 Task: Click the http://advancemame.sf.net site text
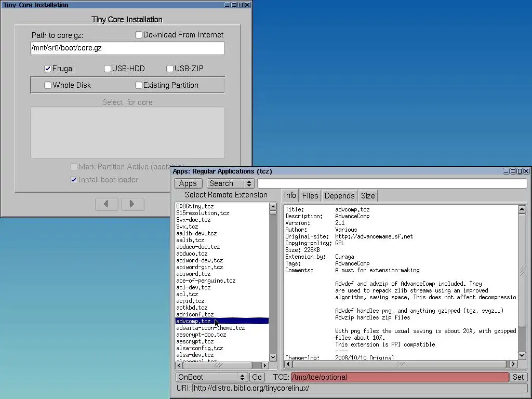pyautogui.click(x=374, y=236)
